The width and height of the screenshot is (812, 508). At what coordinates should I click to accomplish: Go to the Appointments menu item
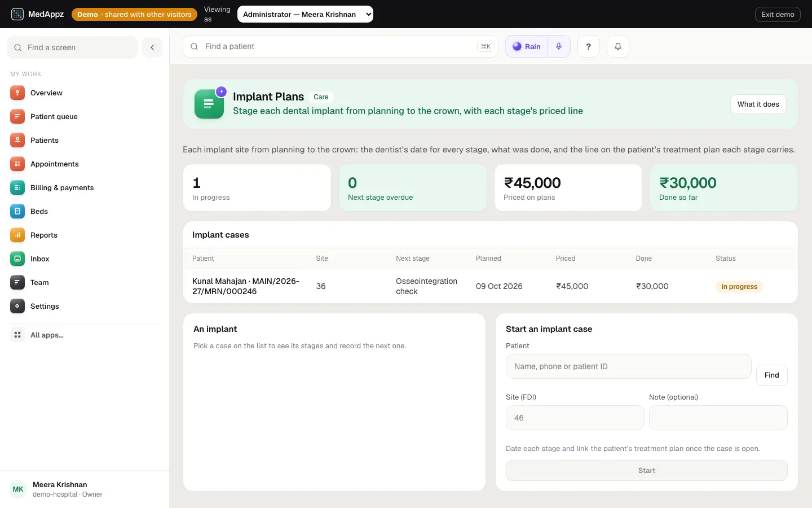(x=85, y=164)
